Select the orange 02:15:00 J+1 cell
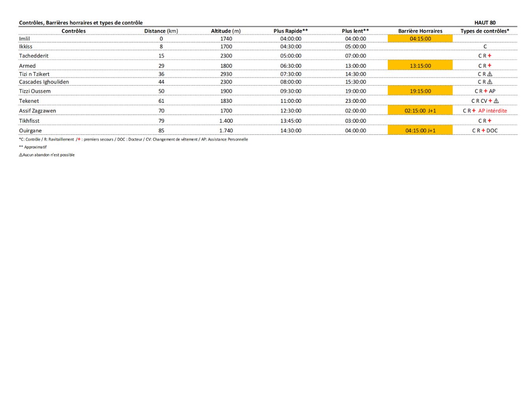 tap(420, 111)
